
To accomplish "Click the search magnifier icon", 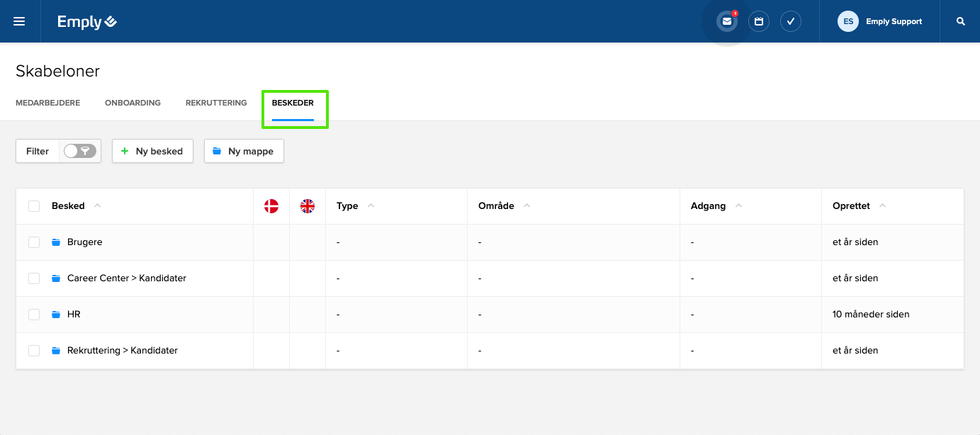I will click(961, 21).
